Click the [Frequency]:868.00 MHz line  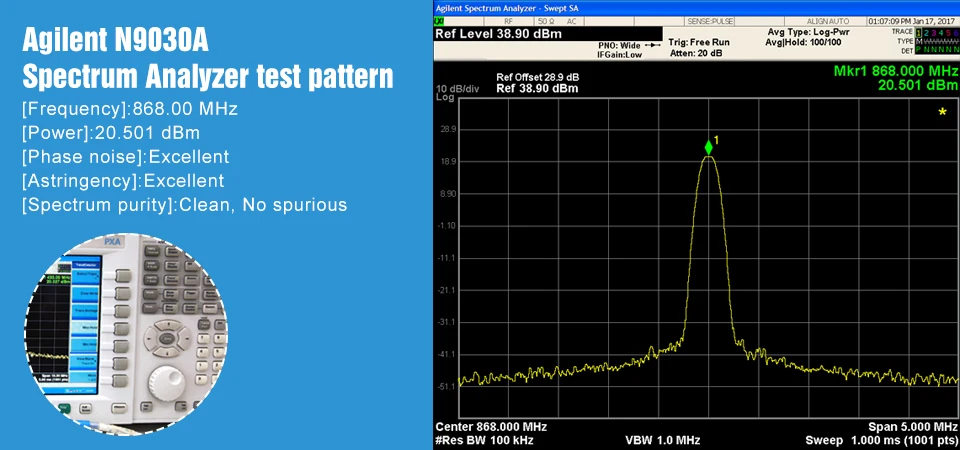(x=130, y=110)
